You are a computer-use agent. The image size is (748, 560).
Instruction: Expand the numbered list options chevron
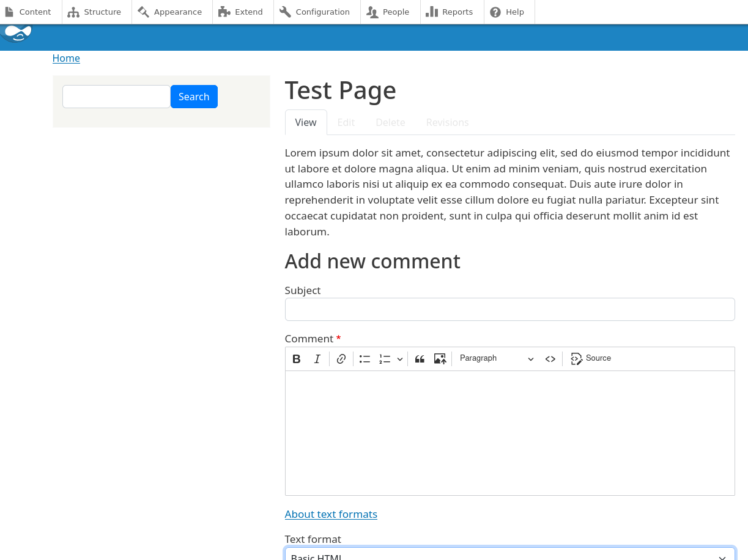point(400,359)
